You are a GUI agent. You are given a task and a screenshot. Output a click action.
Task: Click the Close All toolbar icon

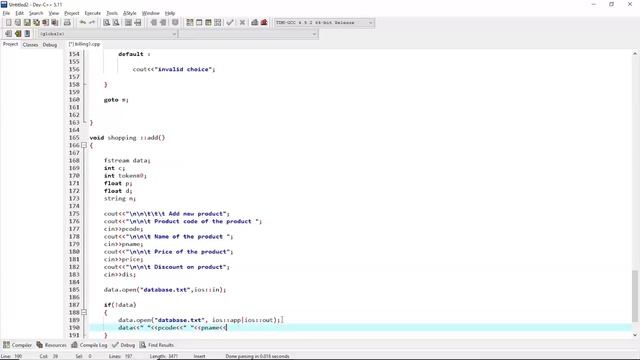55,22
